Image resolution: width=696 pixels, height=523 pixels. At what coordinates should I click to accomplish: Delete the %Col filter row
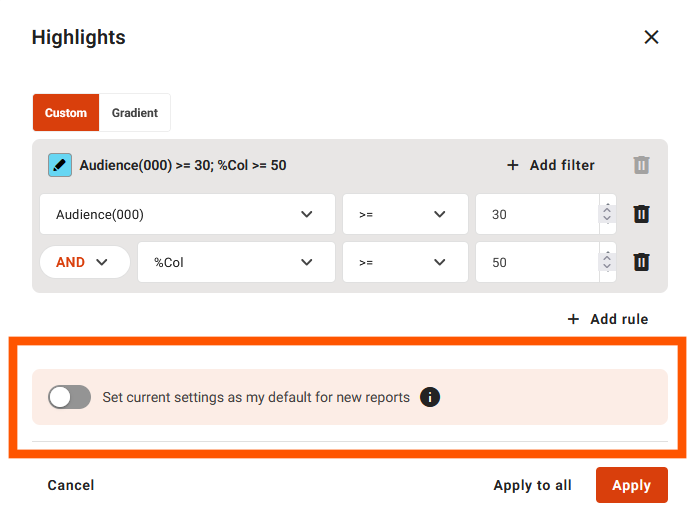tap(642, 262)
